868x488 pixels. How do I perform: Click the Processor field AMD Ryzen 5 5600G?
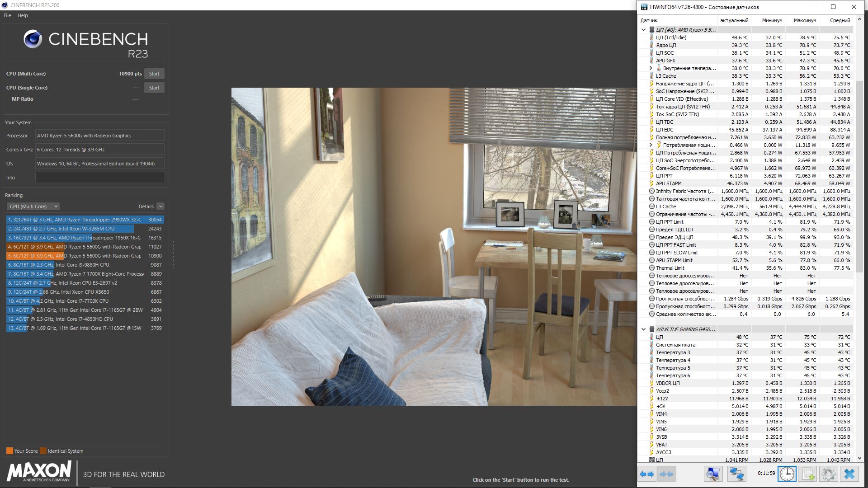(100, 136)
